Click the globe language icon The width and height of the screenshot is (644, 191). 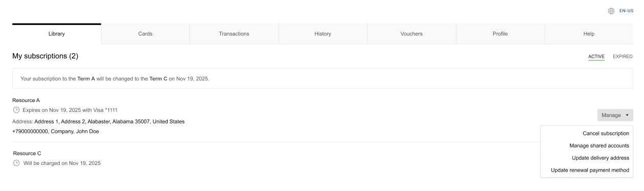(x=611, y=11)
